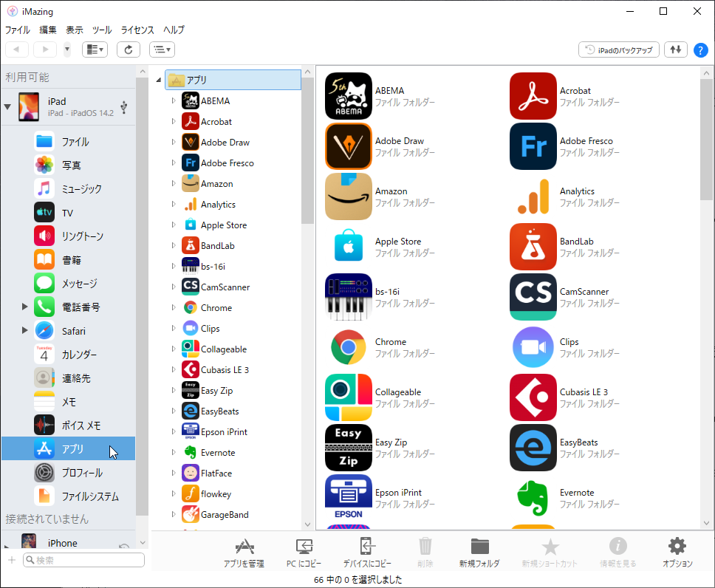Click the デバイスにコピー action
Image resolution: width=715 pixels, height=588 pixels.
(x=367, y=553)
